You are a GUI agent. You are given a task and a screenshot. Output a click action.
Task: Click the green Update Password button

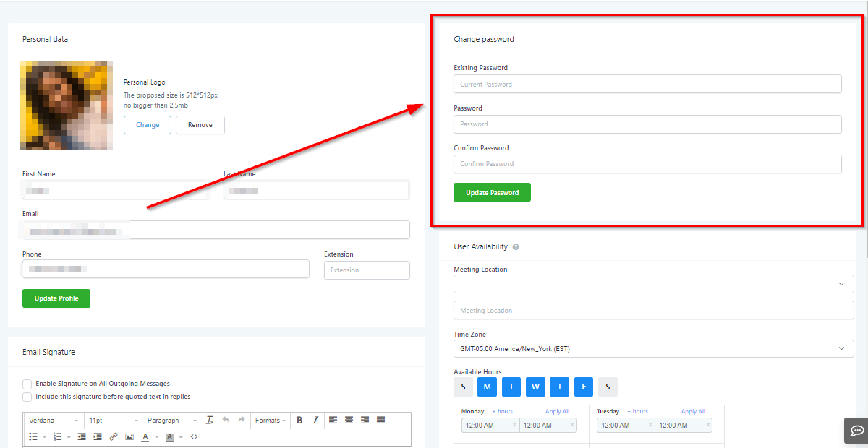tap(492, 193)
